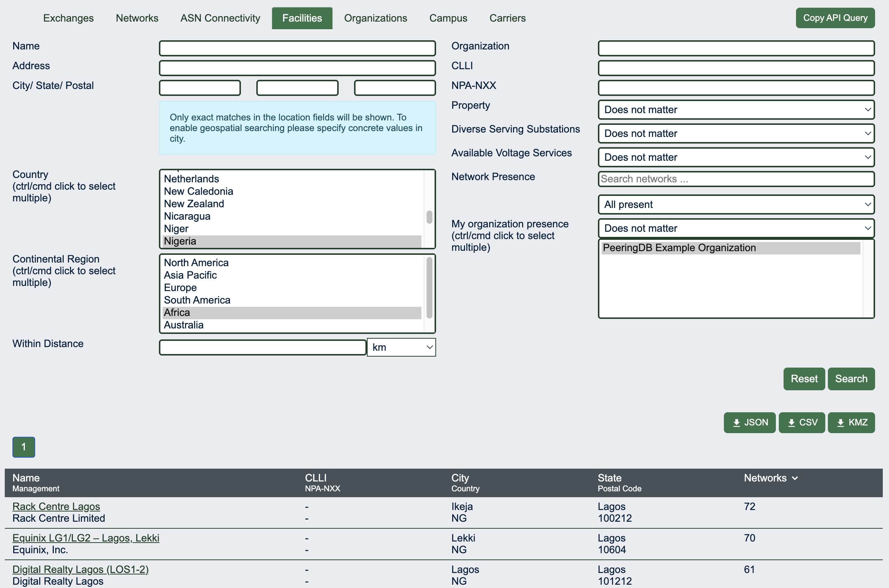Viewport: 889px width, 588px height.
Task: Click the Reset button
Action: (x=804, y=379)
